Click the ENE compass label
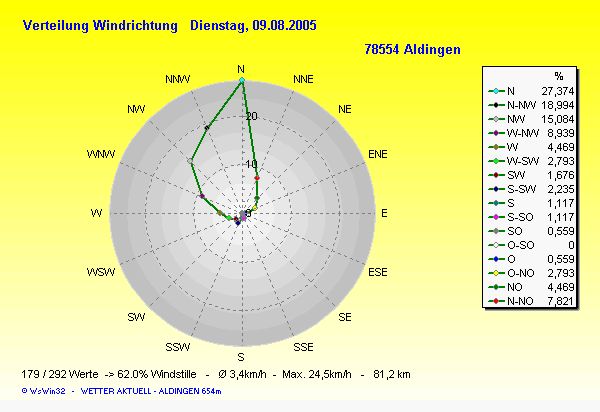Image resolution: width=600 pixels, height=412 pixels. 378,155
